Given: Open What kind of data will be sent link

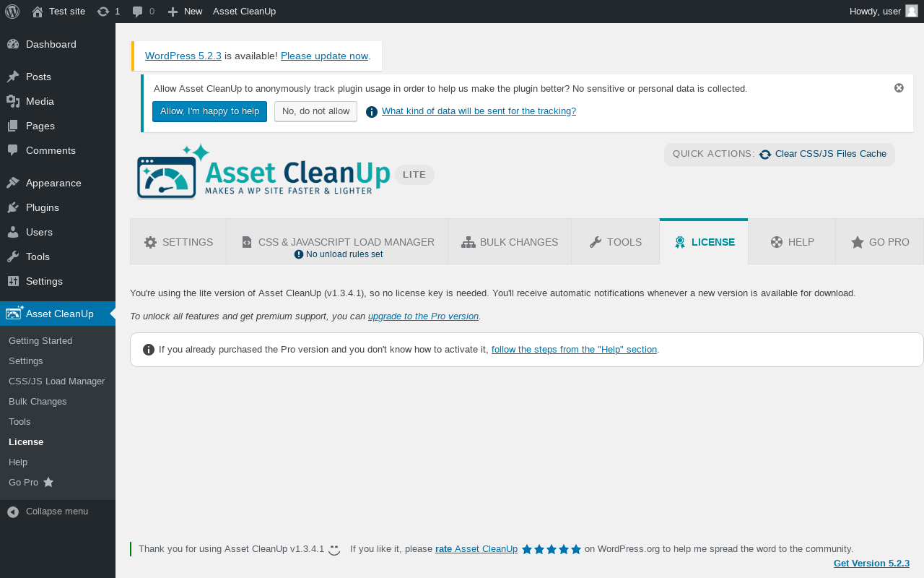Looking at the screenshot, I should tap(479, 111).
